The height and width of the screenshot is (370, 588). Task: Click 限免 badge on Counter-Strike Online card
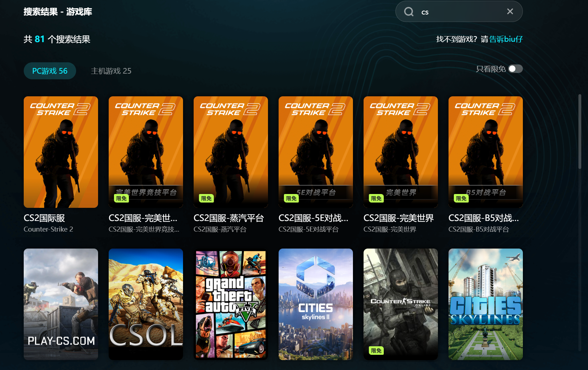376,351
